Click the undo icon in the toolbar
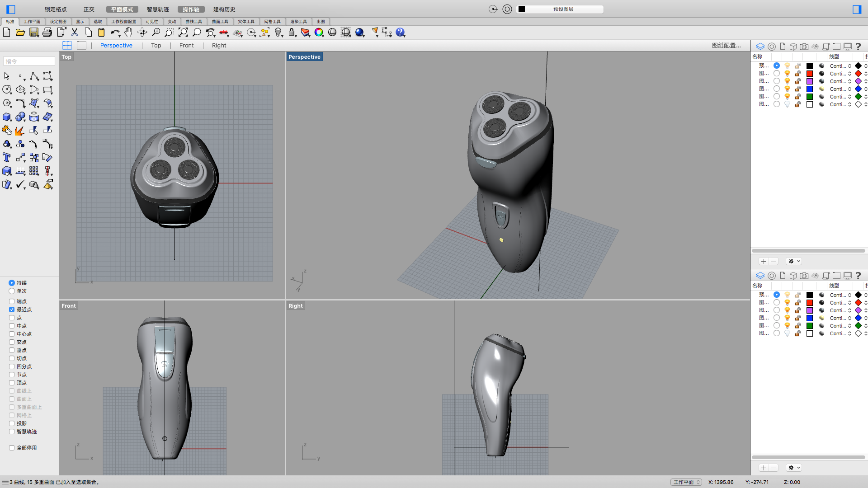868x488 pixels. [x=116, y=32]
